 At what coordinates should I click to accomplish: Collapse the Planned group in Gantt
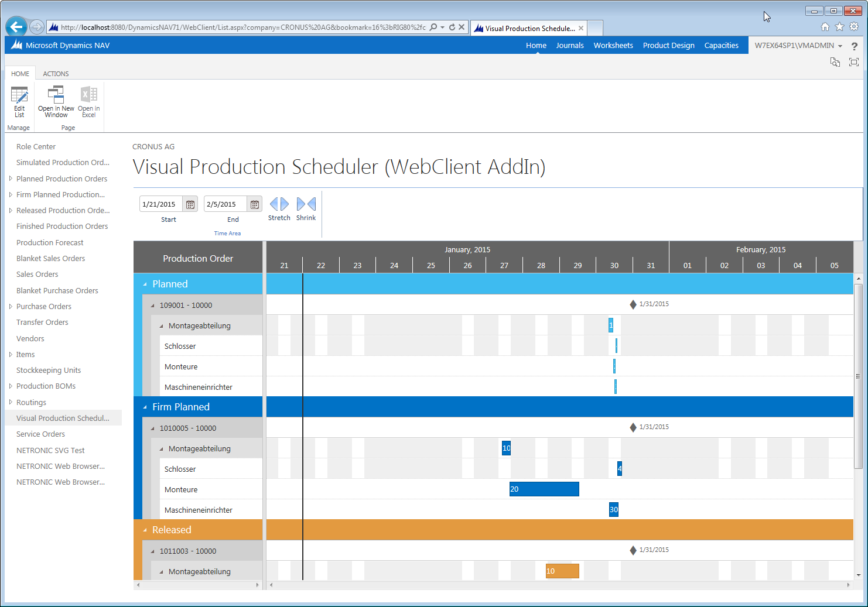(145, 284)
